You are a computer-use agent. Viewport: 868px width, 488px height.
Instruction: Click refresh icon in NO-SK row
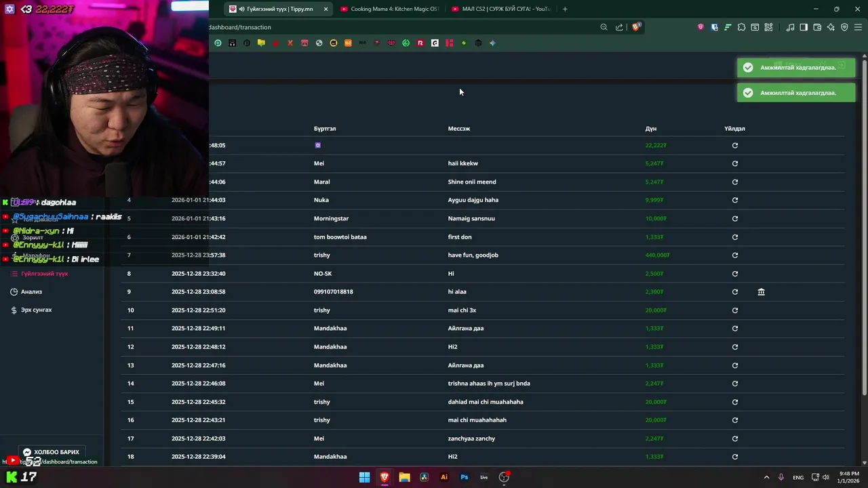tap(734, 274)
